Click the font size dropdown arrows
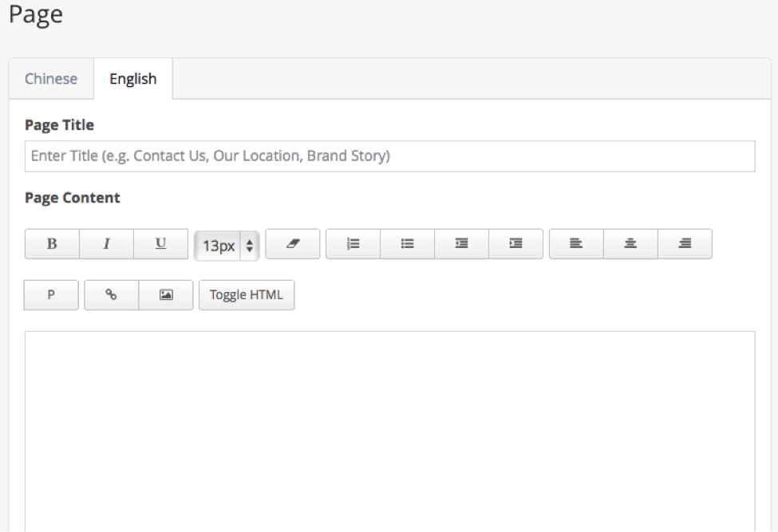The width and height of the screenshot is (778, 532). point(250,246)
